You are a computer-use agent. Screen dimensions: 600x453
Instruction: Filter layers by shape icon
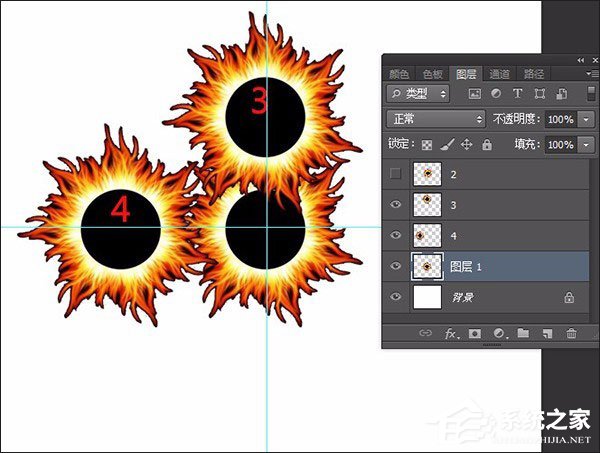click(540, 94)
